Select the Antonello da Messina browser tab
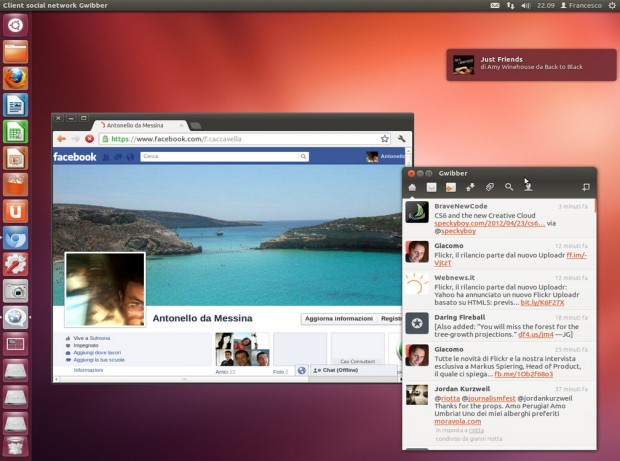Viewport: 620px width, 461px height. (x=140, y=125)
